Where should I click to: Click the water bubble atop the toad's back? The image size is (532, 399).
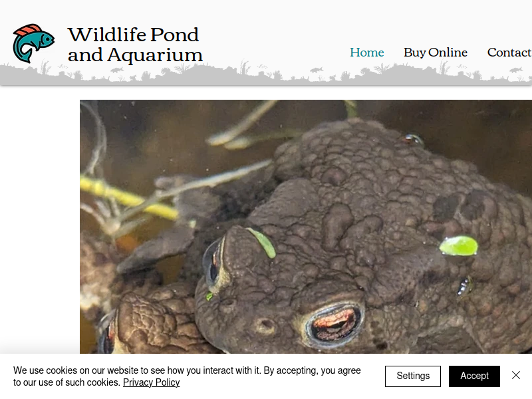(x=413, y=139)
